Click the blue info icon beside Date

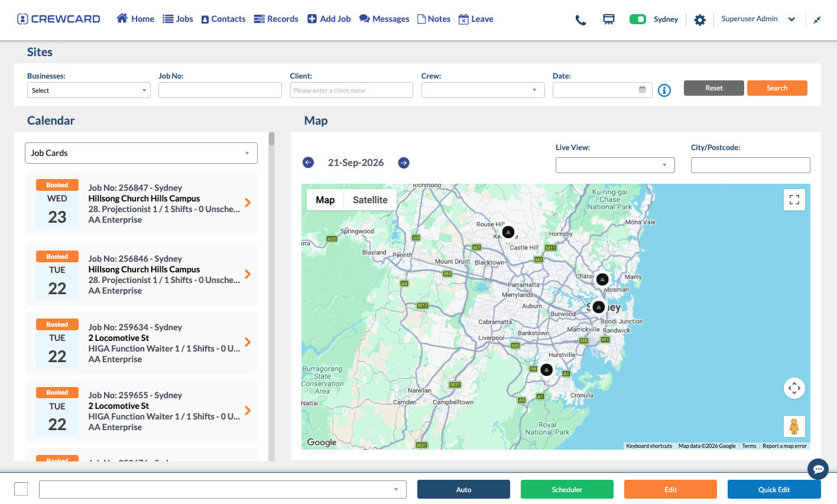pyautogui.click(x=664, y=90)
